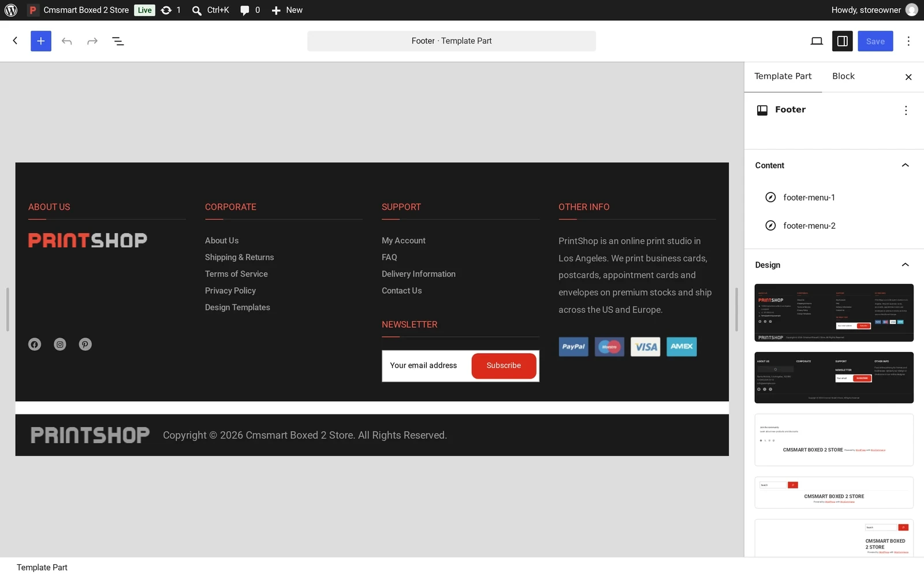Image resolution: width=924 pixels, height=578 pixels.
Task: Click the AMEX payment badge
Action: [681, 347]
